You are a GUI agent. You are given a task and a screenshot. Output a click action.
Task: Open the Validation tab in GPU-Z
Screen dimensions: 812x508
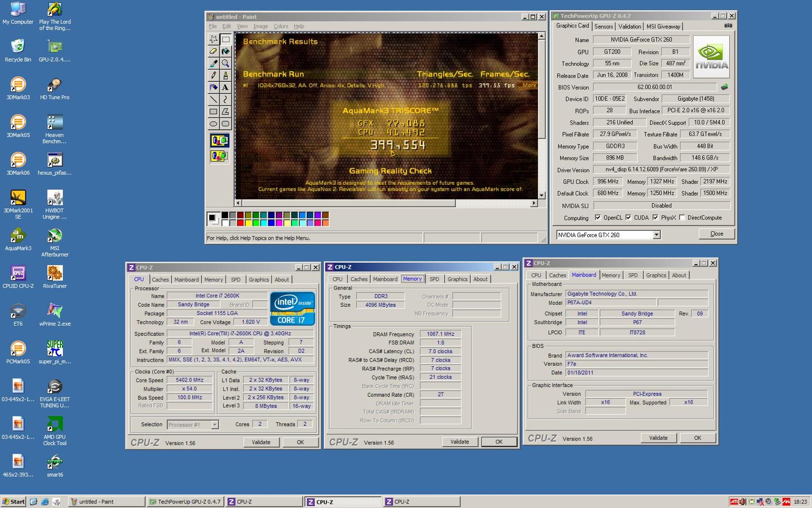[x=629, y=26]
